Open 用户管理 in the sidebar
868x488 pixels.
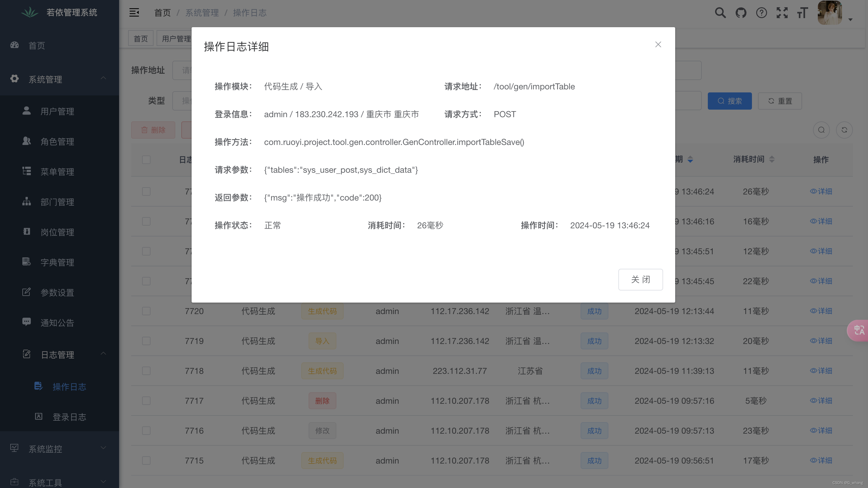pyautogui.click(x=57, y=111)
